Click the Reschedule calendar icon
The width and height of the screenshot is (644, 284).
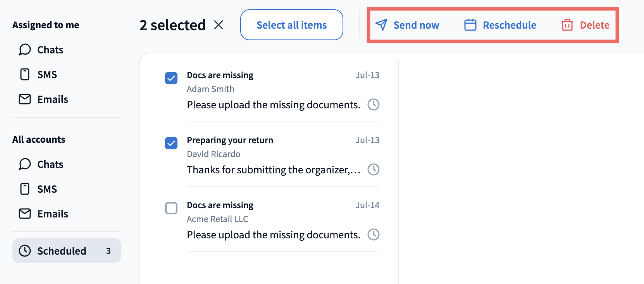[x=470, y=25]
